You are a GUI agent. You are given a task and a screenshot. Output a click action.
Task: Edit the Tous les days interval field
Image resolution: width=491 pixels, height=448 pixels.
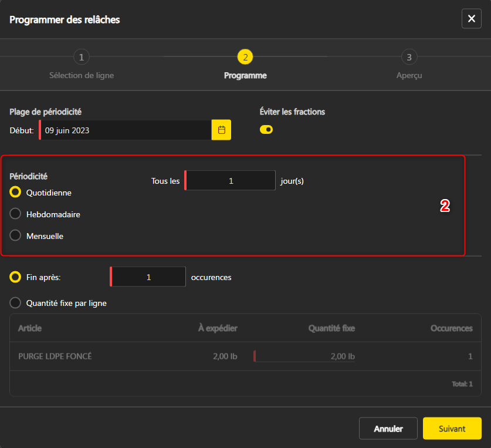231,181
